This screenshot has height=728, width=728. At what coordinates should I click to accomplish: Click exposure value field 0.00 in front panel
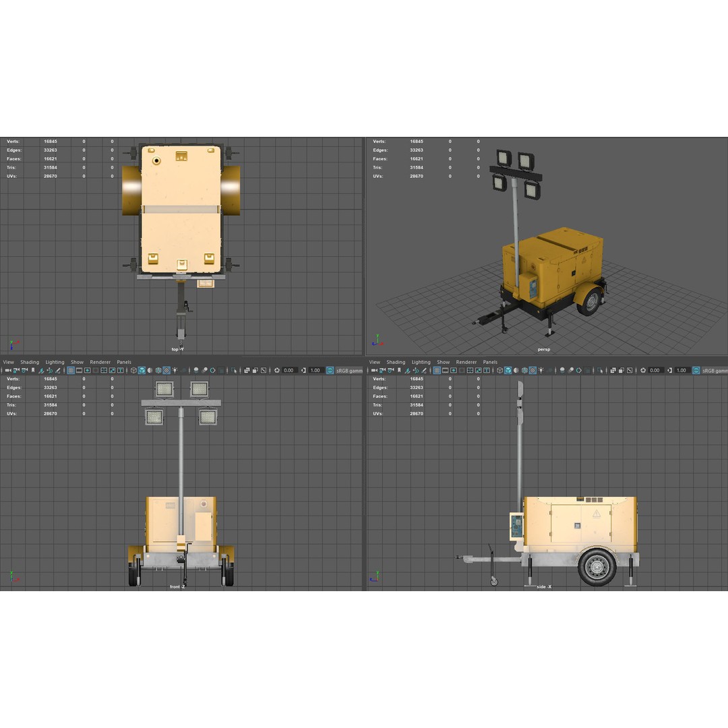[289, 370]
